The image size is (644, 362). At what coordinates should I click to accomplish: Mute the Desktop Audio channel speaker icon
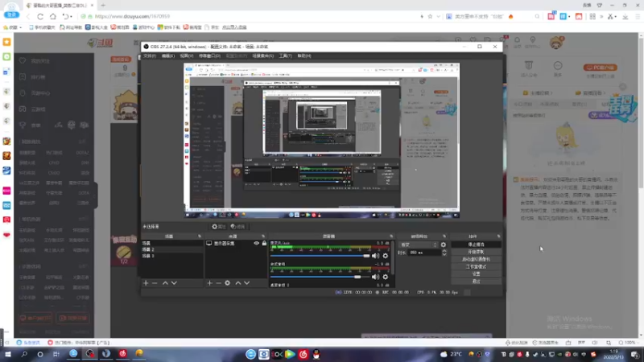(x=375, y=277)
